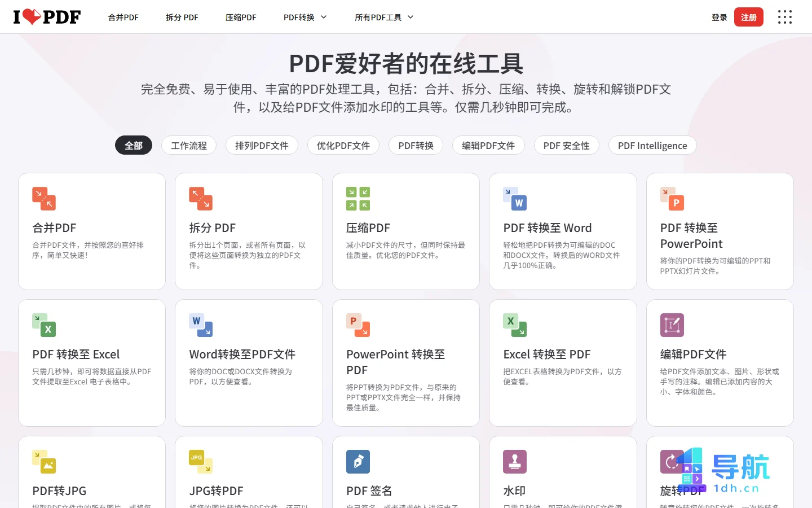Screen dimensions: 812x508
Task: Click the 水印 purple stamp icon
Action: [x=515, y=462]
